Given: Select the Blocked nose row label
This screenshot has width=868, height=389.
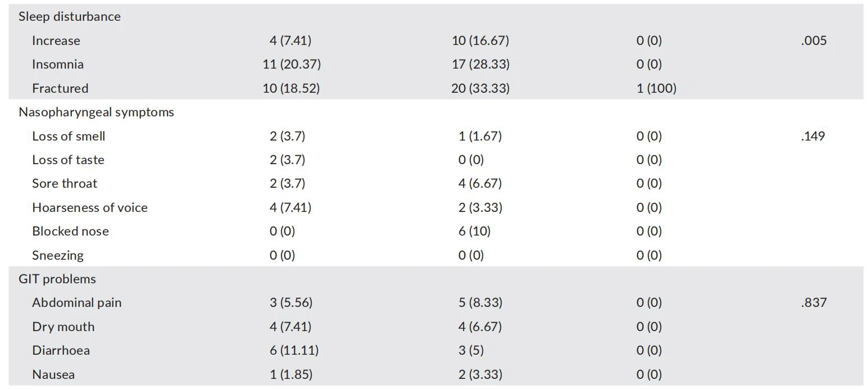Looking at the screenshot, I should click(x=70, y=232).
